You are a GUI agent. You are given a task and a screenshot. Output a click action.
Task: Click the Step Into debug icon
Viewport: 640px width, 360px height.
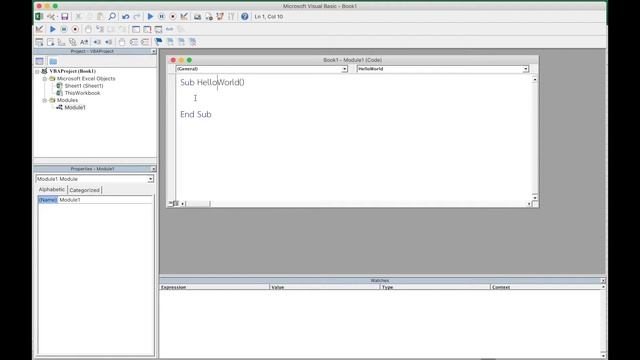(x=100, y=29)
